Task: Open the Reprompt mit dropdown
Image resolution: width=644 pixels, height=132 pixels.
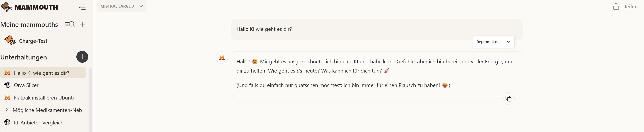Action: [x=493, y=42]
